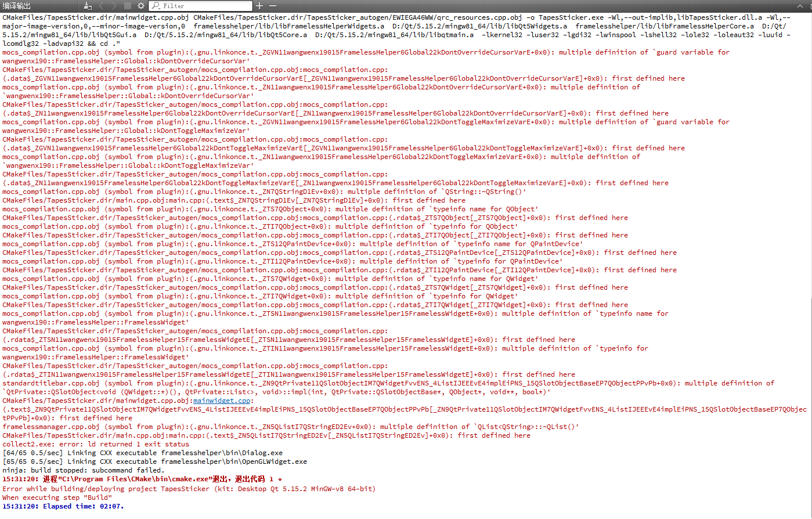812x519 pixels.
Task: Collapse the output pane with top-right chevron
Action: coord(800,6)
